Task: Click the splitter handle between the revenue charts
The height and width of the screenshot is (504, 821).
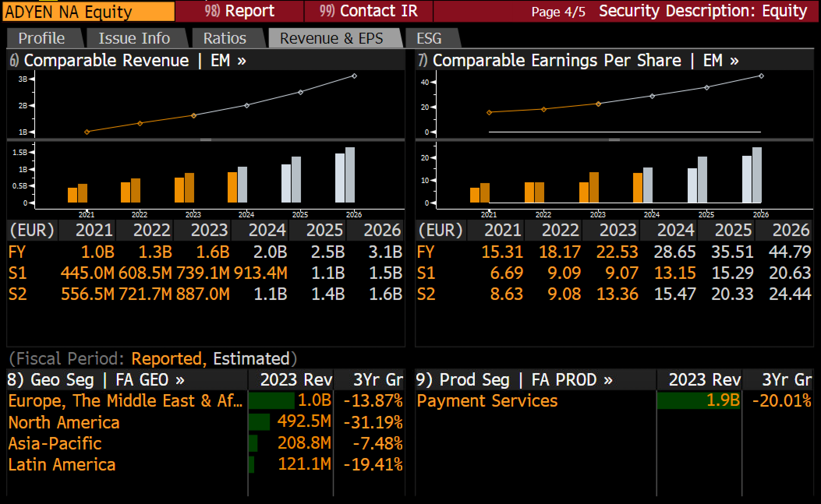Action: [x=206, y=140]
